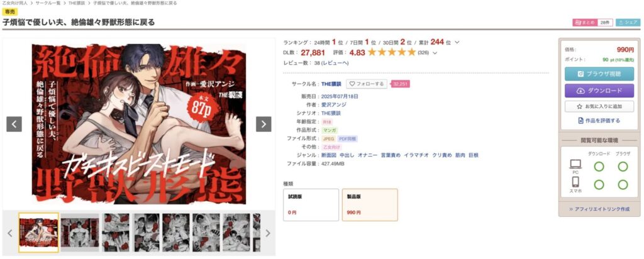Advance thumbnail strip with right chevron
The width and height of the screenshot is (644, 259).
[x=268, y=233]
